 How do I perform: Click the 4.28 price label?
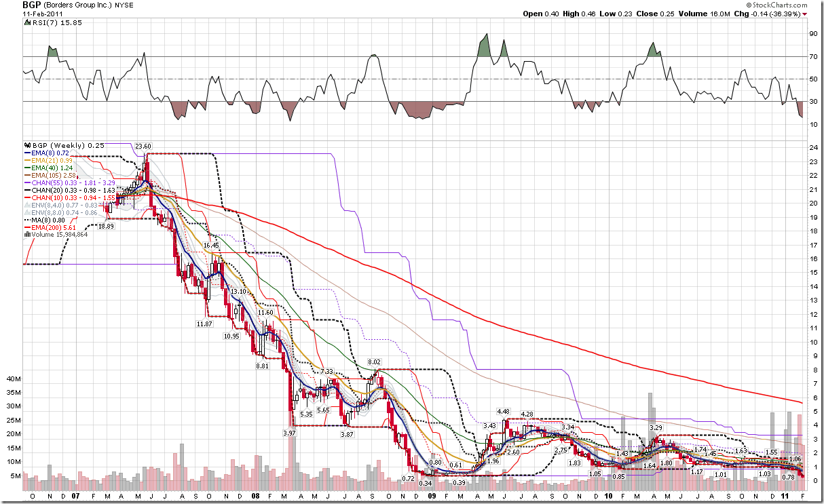coord(527,414)
